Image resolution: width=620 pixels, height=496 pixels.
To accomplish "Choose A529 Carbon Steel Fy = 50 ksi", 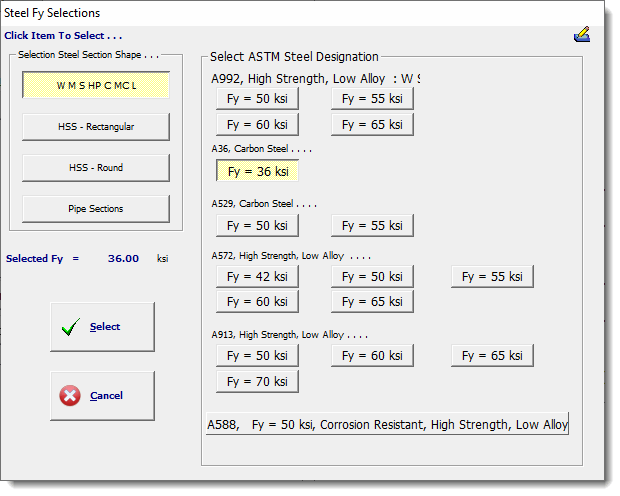I will click(x=257, y=226).
